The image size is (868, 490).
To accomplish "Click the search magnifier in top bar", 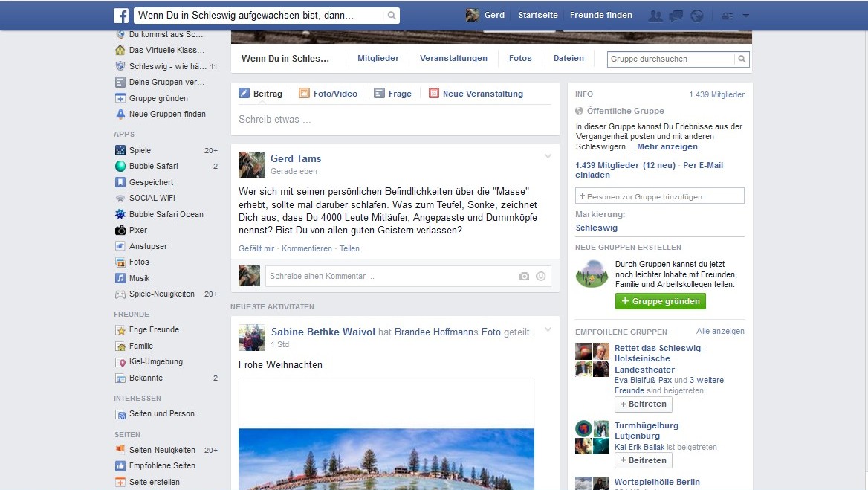I will click(x=392, y=16).
